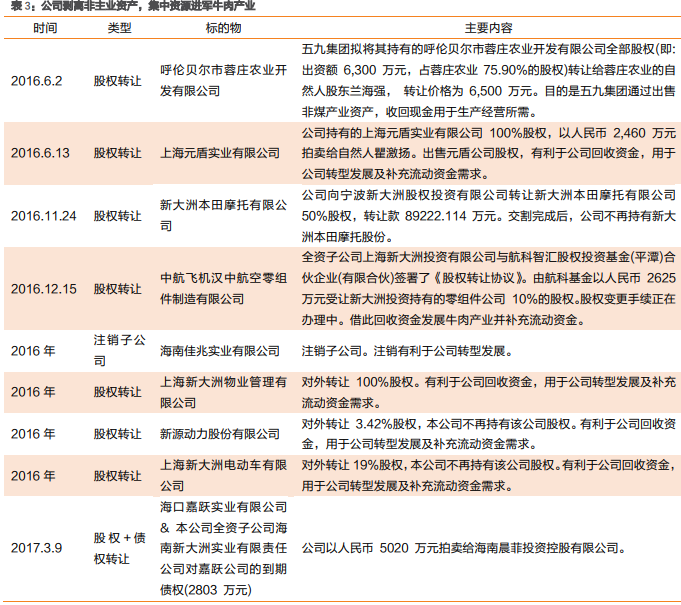The width and height of the screenshot is (681, 605).
Task: Click 2016 年 in 上海新大洲电动车 row
Action: (33, 476)
